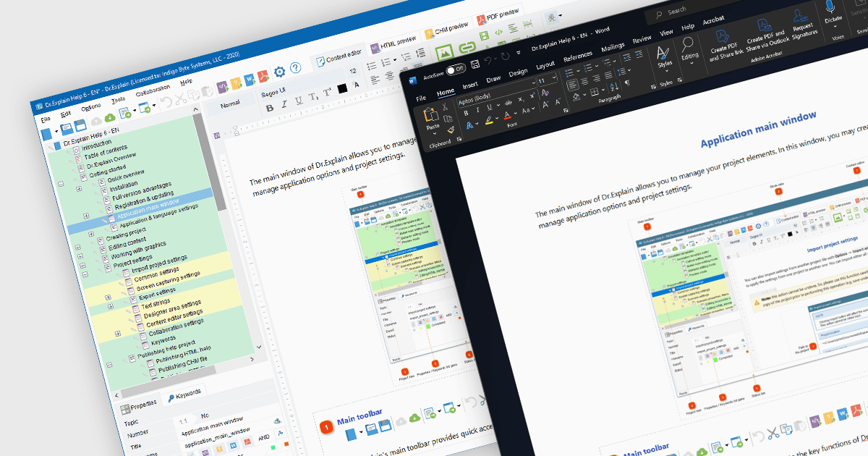Toggle Subscript in Word's Font group
Image resolution: width=868 pixels, height=456 pixels.
coord(521,99)
